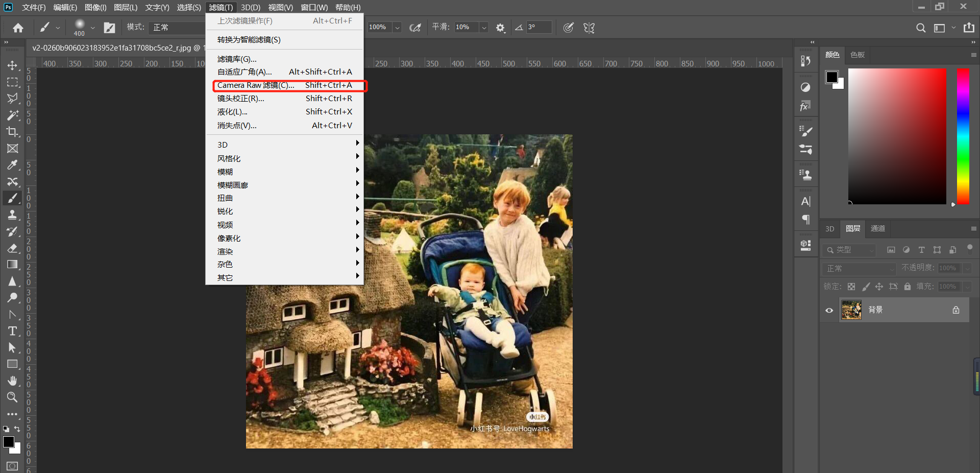Select the Eyedropper tool
Viewport: 980px width, 473px height.
click(12, 165)
